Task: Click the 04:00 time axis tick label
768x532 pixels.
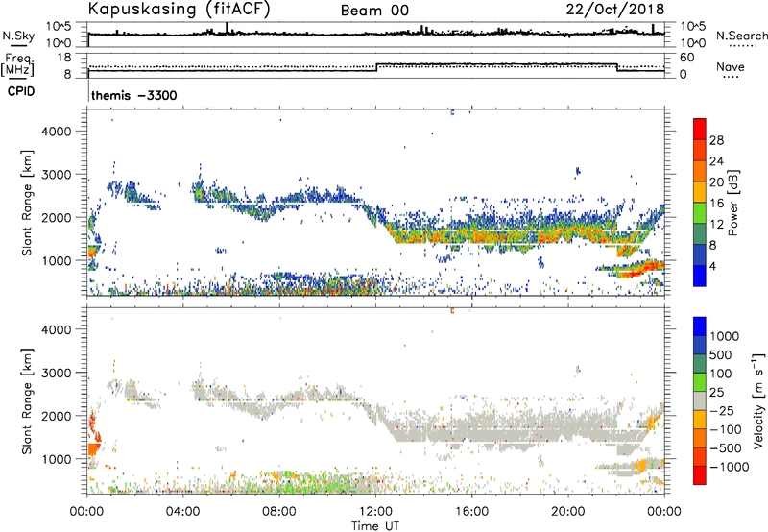Action: coord(183,512)
